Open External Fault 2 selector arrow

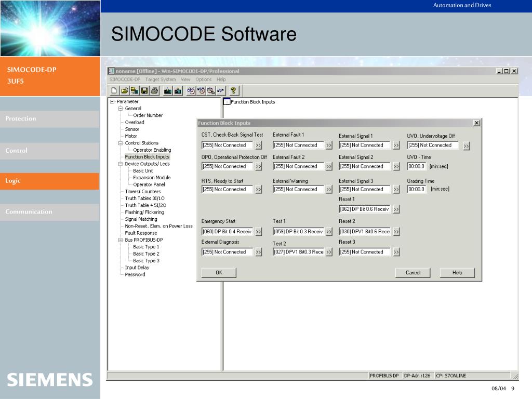point(329,167)
